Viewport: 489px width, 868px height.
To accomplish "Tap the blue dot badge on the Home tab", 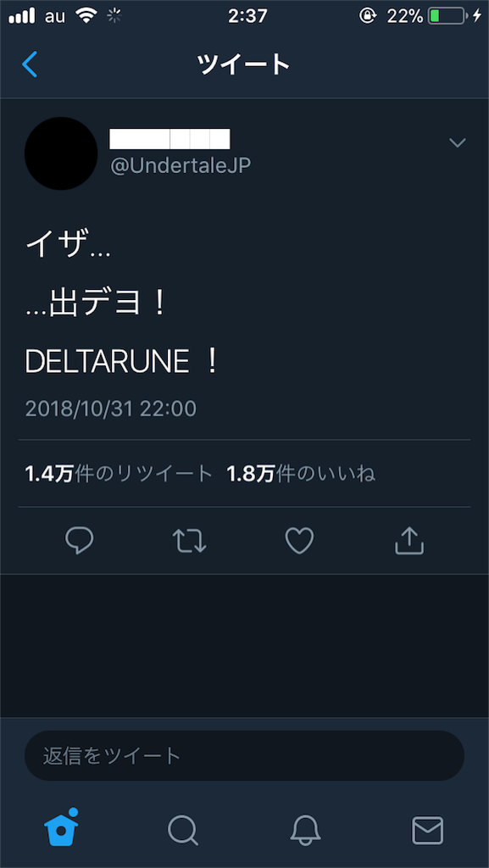I will (x=72, y=812).
